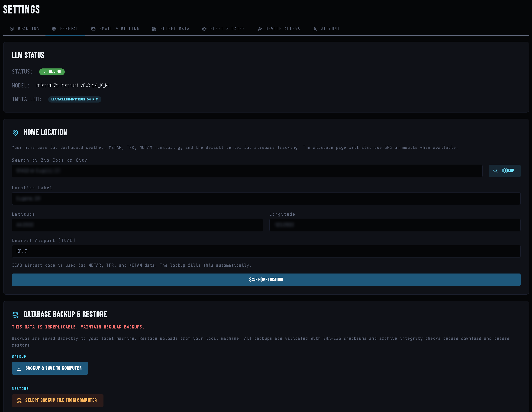Click the Longitude input field
Screen dimensions: 532x412
(395, 225)
